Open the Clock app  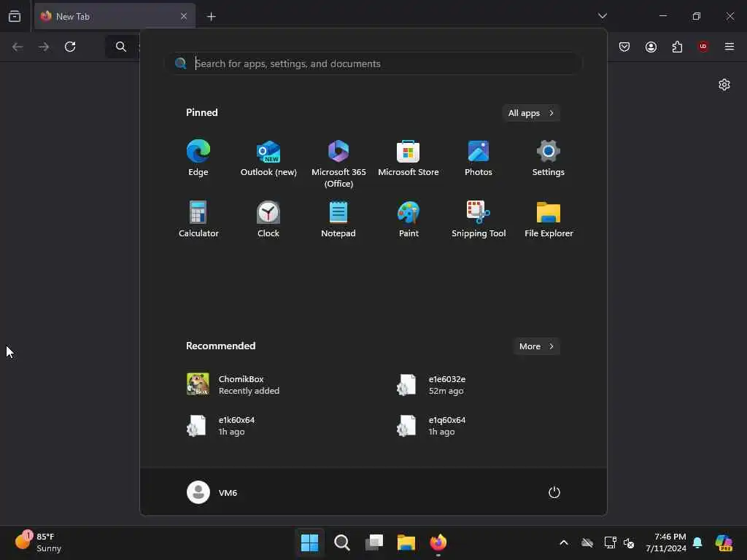[268, 219]
